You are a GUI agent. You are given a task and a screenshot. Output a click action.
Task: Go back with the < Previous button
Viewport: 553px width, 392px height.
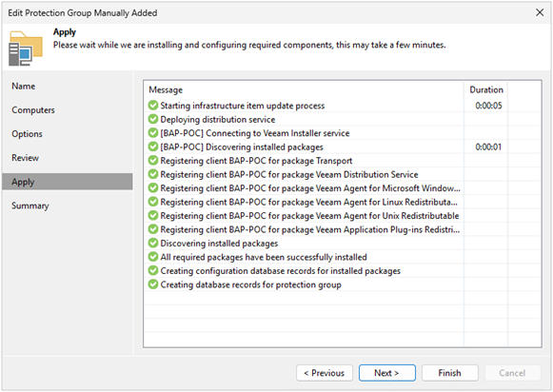pos(325,373)
